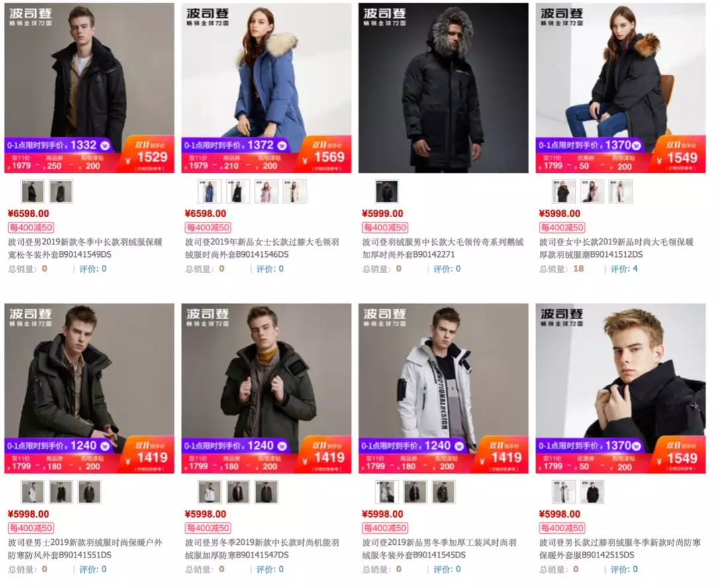715x588 pixels.
Task: Open product title ending B90142271
Action: click(443, 248)
